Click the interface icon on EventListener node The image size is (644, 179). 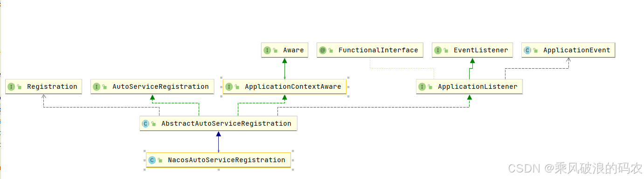[x=438, y=50]
